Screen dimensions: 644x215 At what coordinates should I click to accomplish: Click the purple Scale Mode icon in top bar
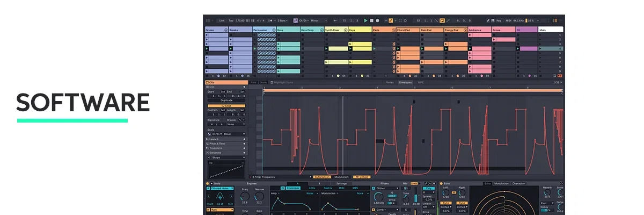point(295,20)
